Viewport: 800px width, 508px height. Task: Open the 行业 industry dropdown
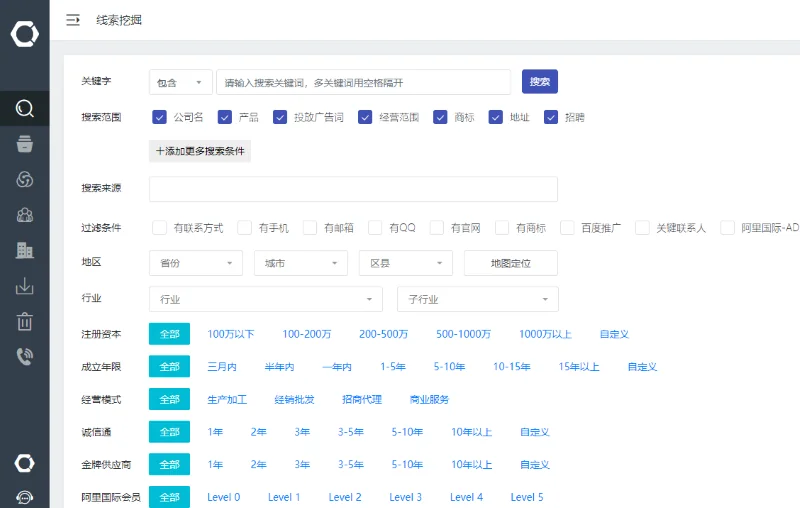pos(266,299)
